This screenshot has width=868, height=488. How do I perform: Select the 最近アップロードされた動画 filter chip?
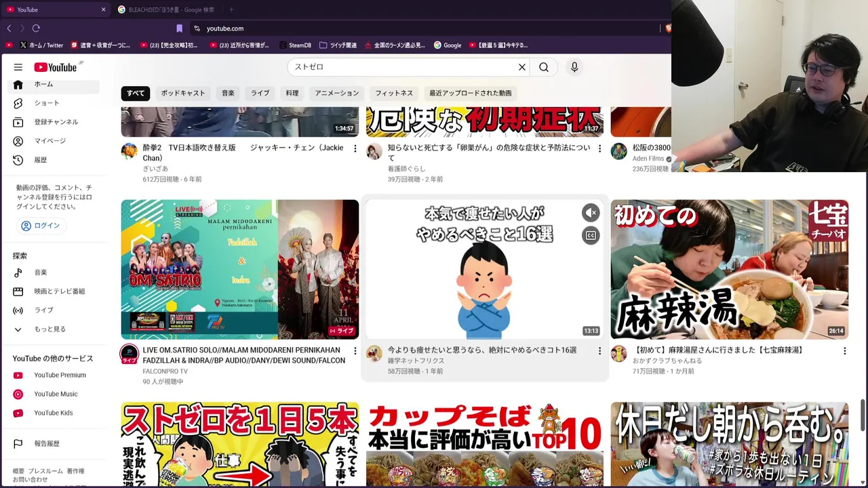[x=471, y=94]
